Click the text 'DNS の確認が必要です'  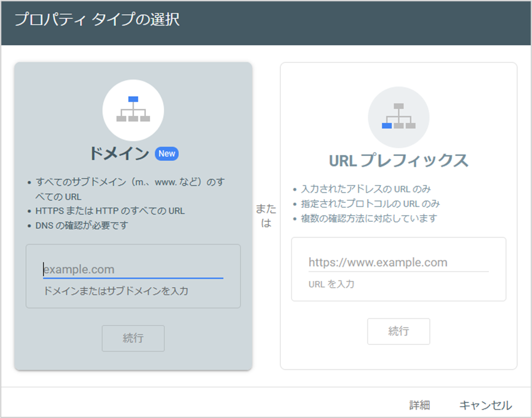coord(82,225)
